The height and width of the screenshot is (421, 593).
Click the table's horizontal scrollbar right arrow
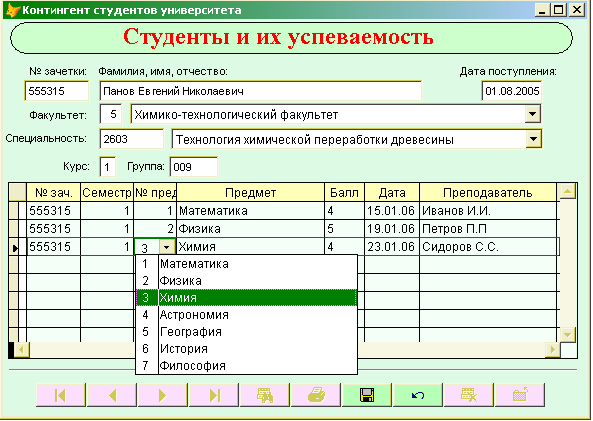click(x=553, y=350)
